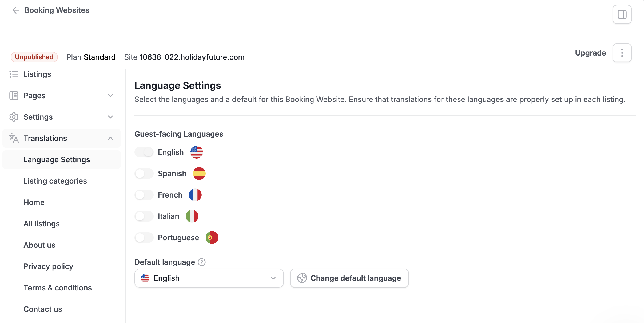Enable the French language toggle

[x=144, y=195]
